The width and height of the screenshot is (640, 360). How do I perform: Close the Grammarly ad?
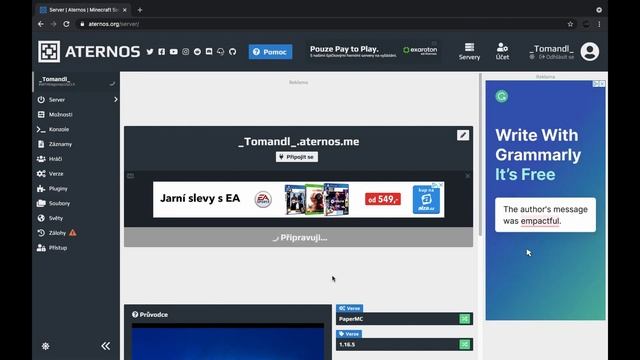point(602,84)
